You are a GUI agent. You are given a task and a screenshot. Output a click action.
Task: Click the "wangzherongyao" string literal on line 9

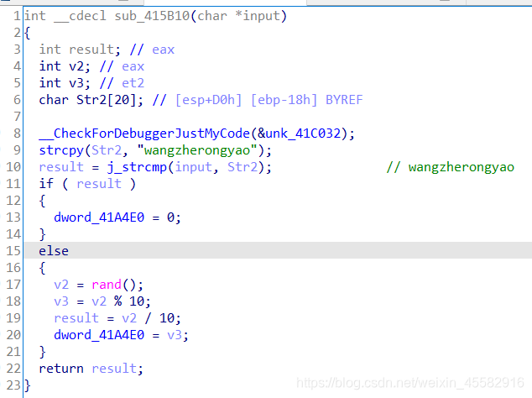pos(197,150)
